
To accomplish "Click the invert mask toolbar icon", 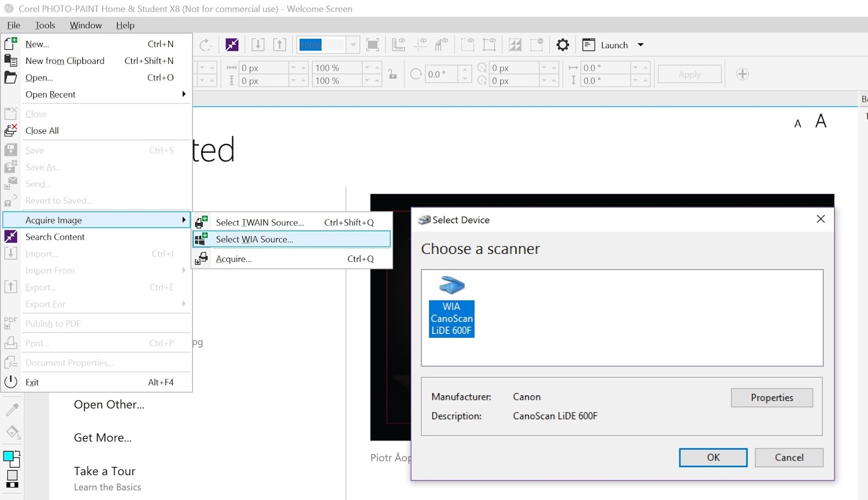I will (x=515, y=44).
